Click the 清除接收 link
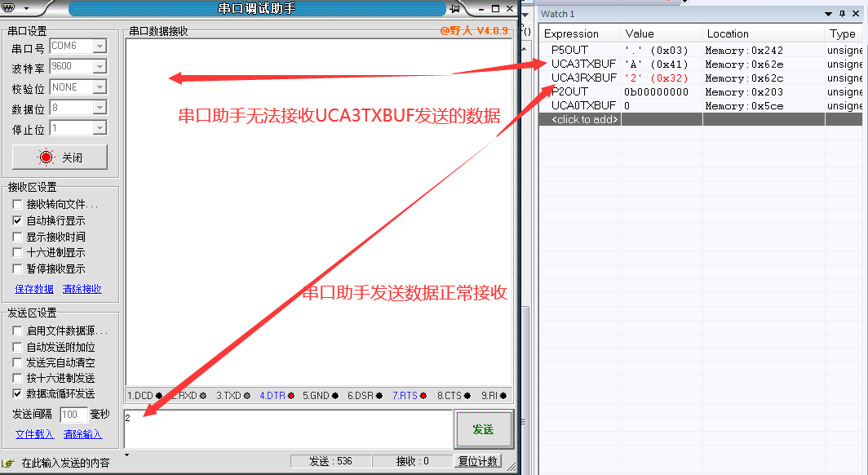The image size is (868, 475). (x=82, y=289)
